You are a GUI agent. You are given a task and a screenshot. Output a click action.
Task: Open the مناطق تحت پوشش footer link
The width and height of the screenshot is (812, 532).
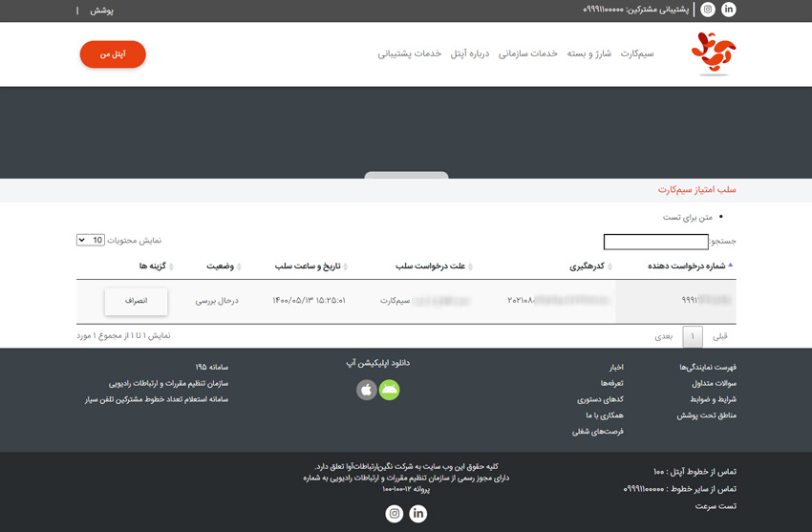(706, 415)
